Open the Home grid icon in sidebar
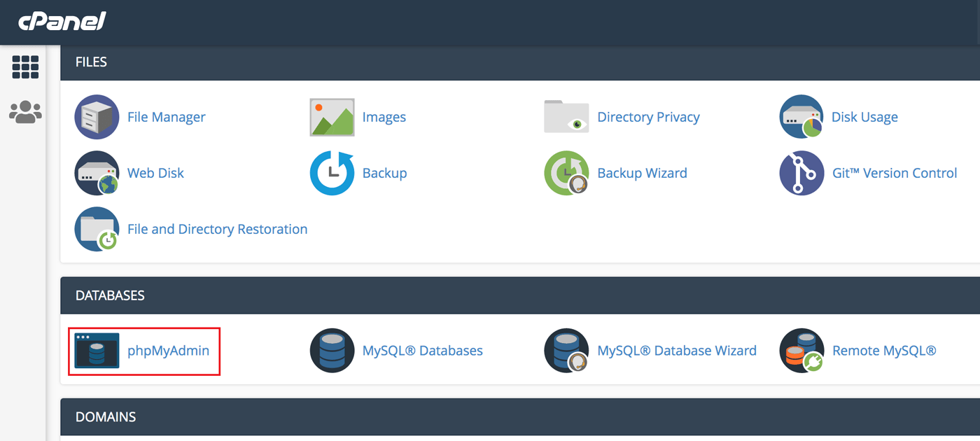The width and height of the screenshot is (980, 441). point(25,67)
